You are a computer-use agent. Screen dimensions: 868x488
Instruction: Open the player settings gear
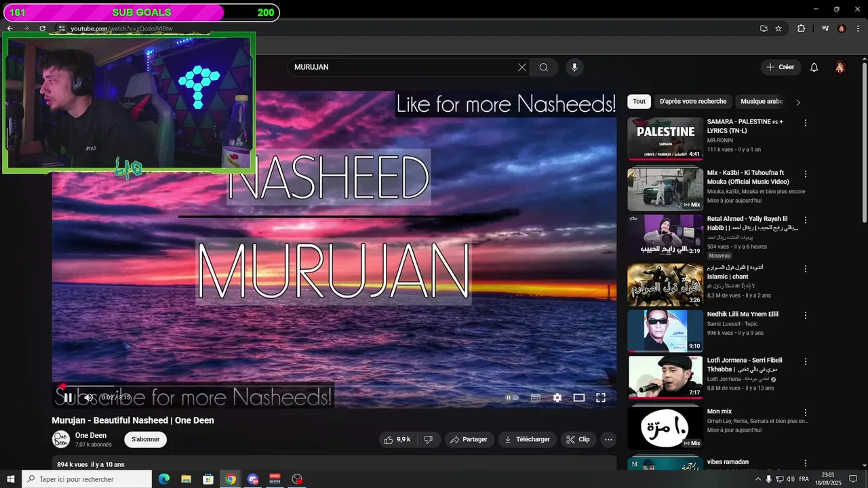coord(557,398)
